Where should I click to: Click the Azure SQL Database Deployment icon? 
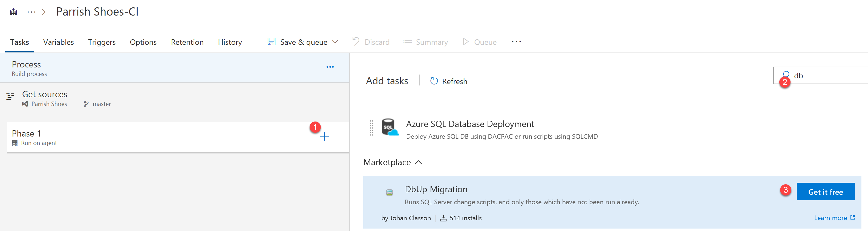(x=390, y=128)
